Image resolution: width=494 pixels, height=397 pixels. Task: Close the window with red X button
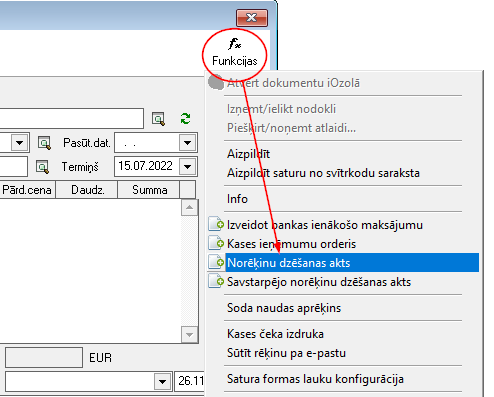pyautogui.click(x=252, y=17)
